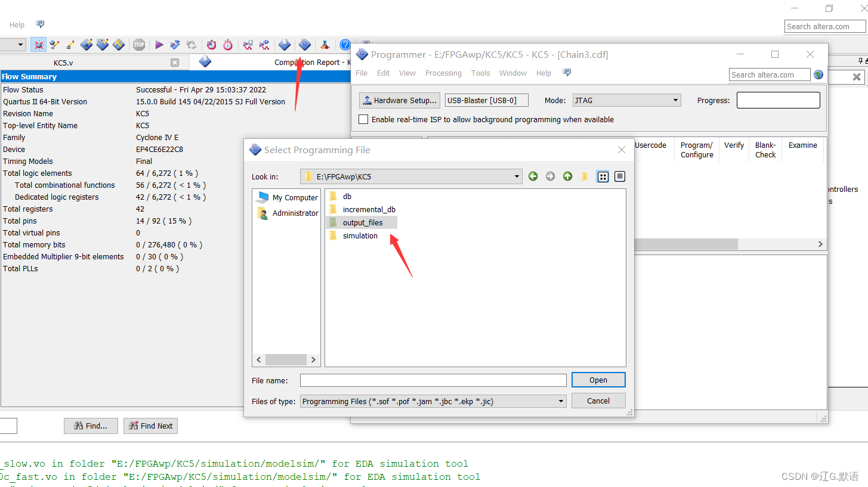
Task: Run RTL simulation waveform icon
Action: (x=248, y=45)
